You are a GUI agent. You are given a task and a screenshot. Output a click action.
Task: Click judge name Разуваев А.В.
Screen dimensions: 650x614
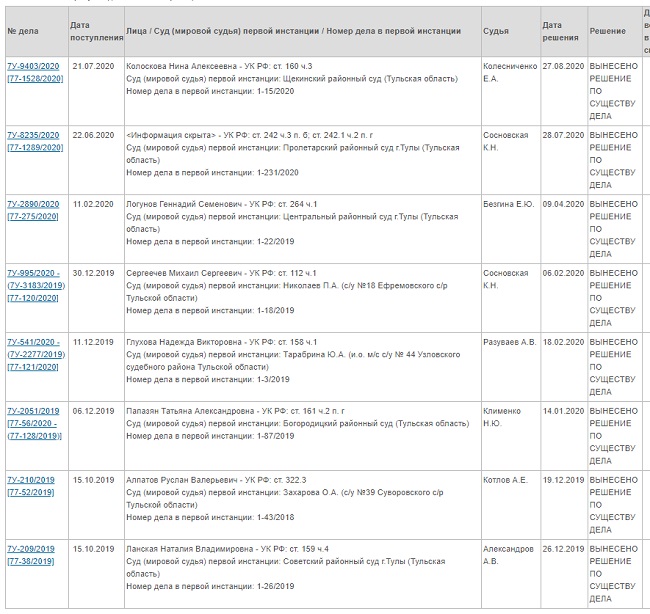point(509,342)
